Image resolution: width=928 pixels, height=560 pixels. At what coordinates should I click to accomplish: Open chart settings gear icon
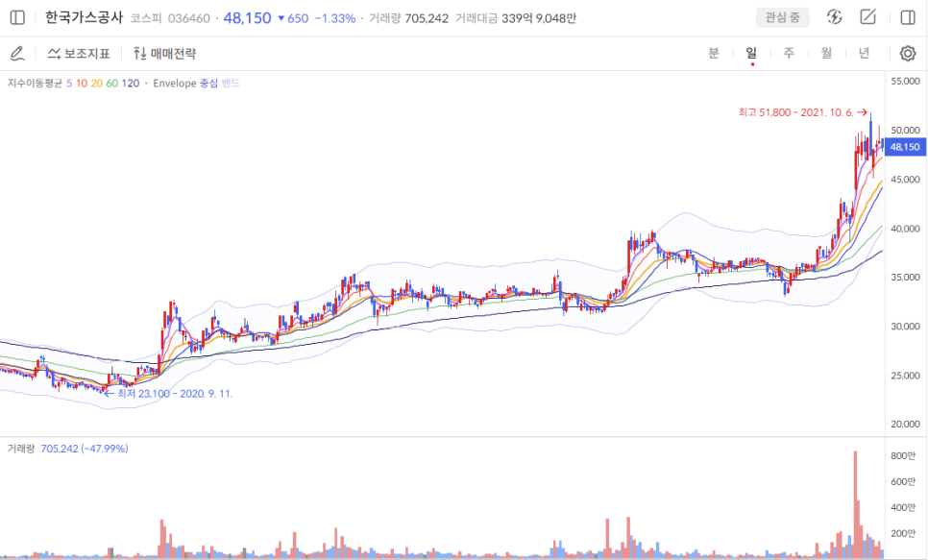click(x=908, y=54)
